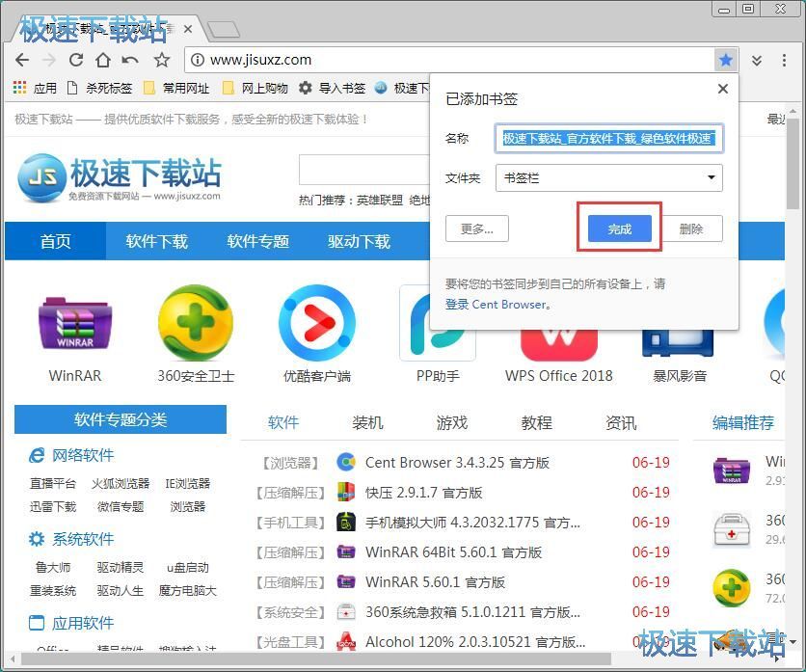Click the 驱动精灵 category link
Viewport: 806px width, 672px height.
[121, 567]
